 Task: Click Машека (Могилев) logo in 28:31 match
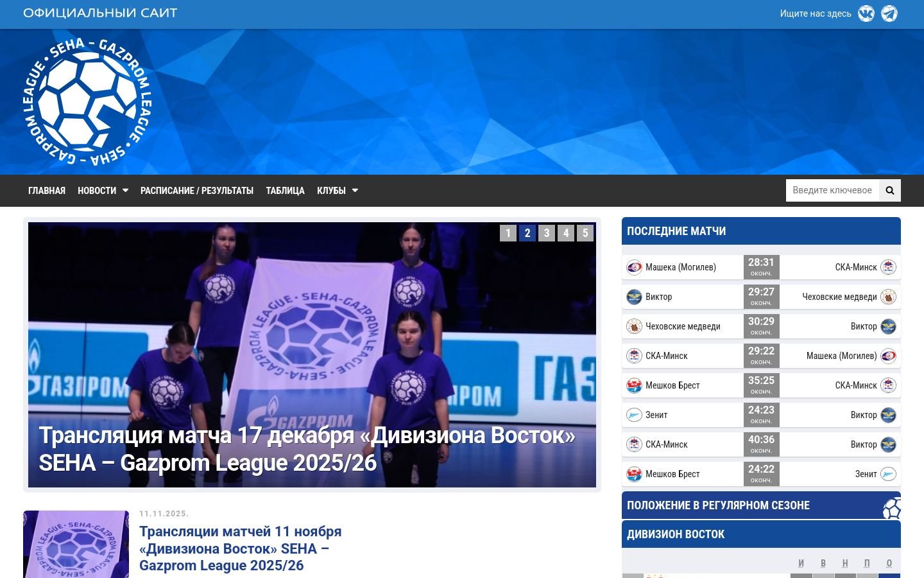634,267
